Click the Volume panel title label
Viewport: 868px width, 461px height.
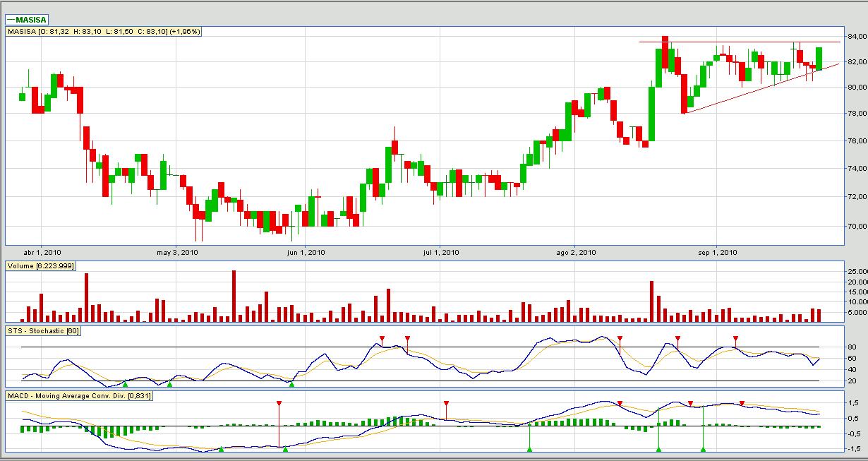coord(41,265)
